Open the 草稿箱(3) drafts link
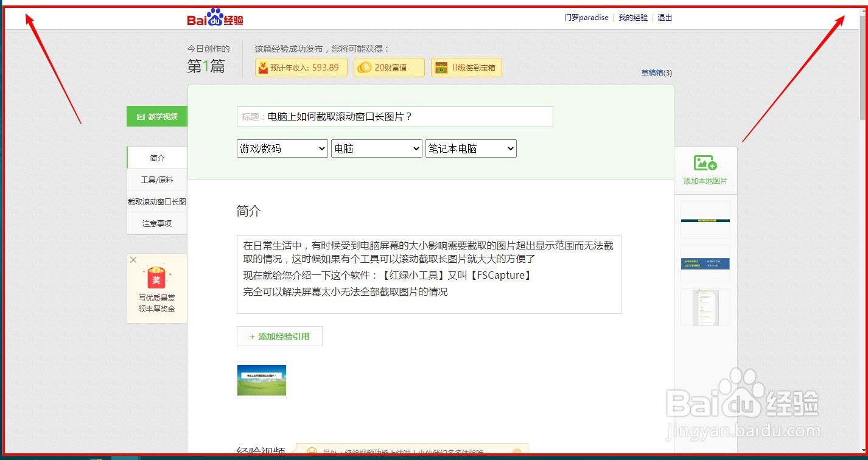868x460 pixels. (x=656, y=72)
